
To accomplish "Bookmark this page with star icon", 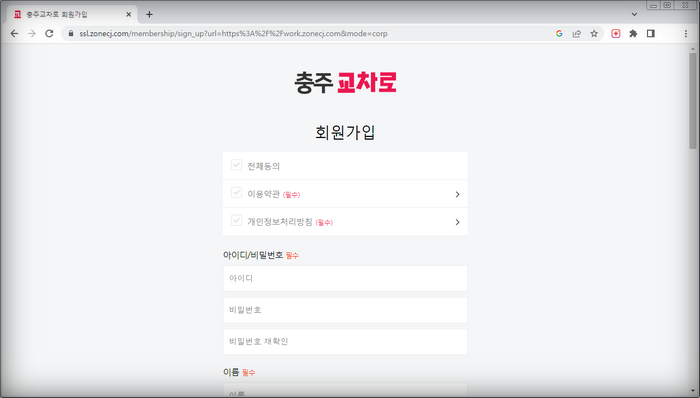I will pyautogui.click(x=594, y=33).
